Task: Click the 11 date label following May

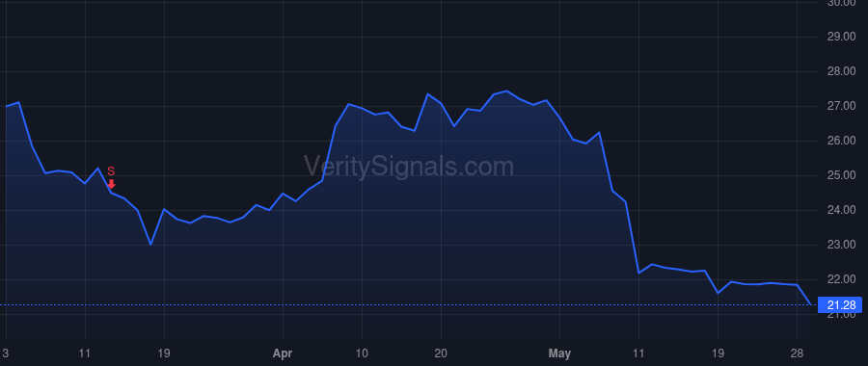Action: (x=638, y=353)
